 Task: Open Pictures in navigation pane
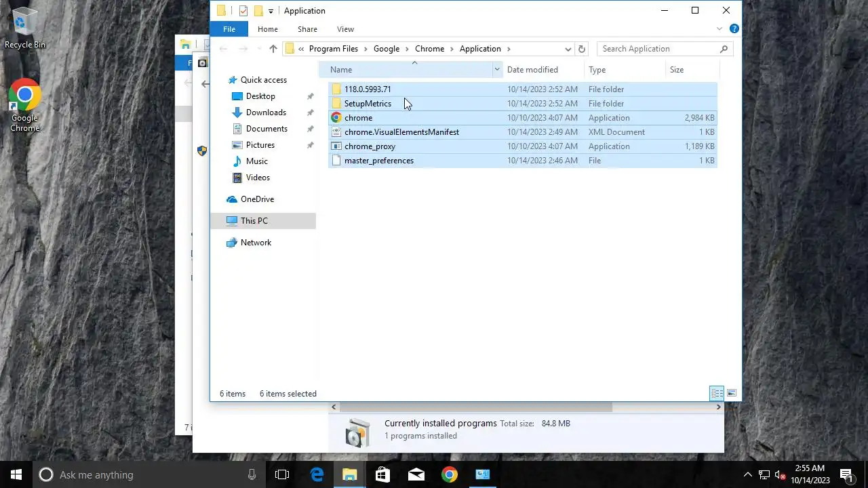point(260,145)
